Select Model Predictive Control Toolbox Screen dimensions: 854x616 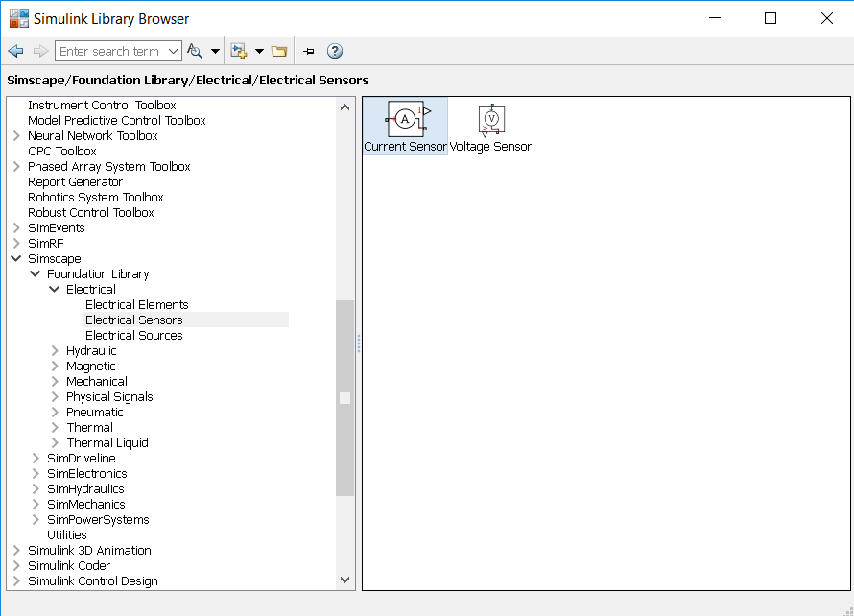pyautogui.click(x=116, y=120)
